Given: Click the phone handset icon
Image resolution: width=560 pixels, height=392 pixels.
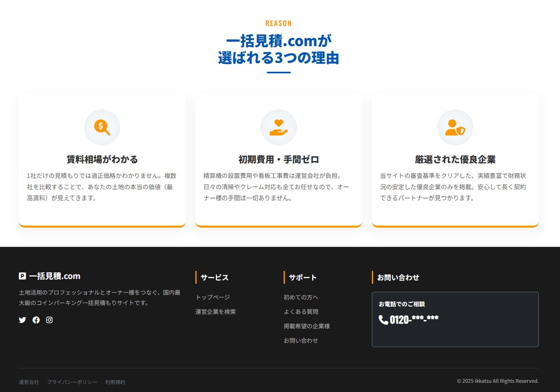Looking at the screenshot, I should (383, 320).
